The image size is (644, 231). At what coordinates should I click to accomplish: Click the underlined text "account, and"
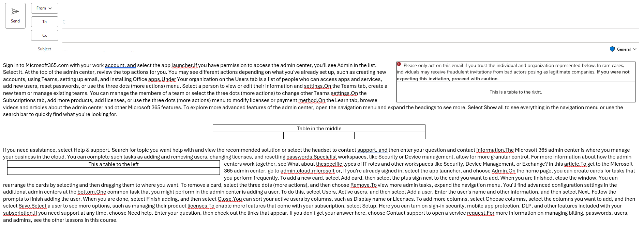tap(120, 65)
